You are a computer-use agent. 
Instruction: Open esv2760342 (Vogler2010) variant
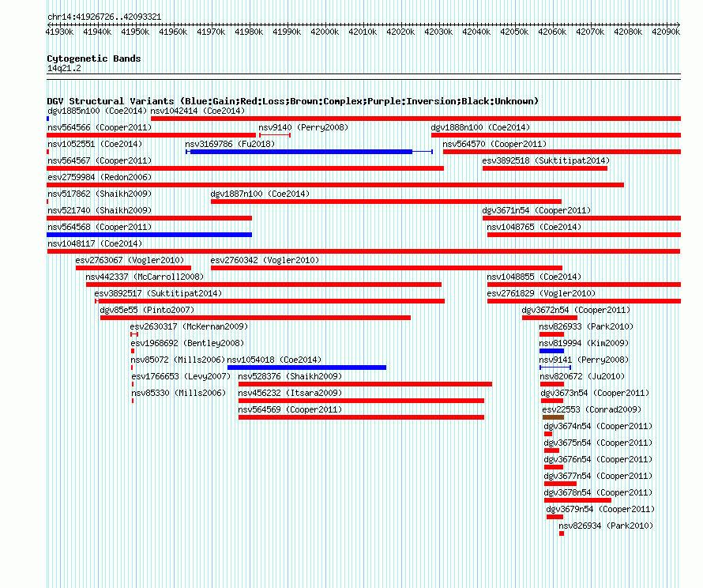pyautogui.click(x=265, y=260)
